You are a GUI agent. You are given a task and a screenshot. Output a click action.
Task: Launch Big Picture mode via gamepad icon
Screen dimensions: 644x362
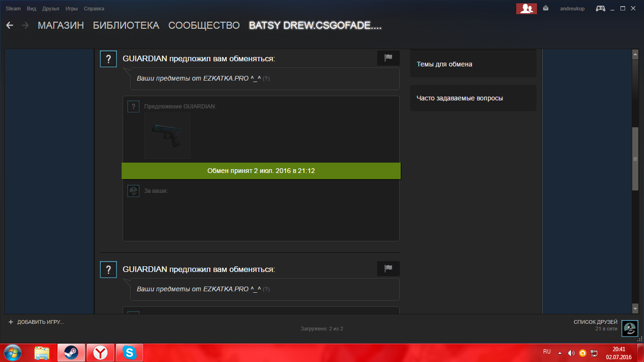coord(601,8)
